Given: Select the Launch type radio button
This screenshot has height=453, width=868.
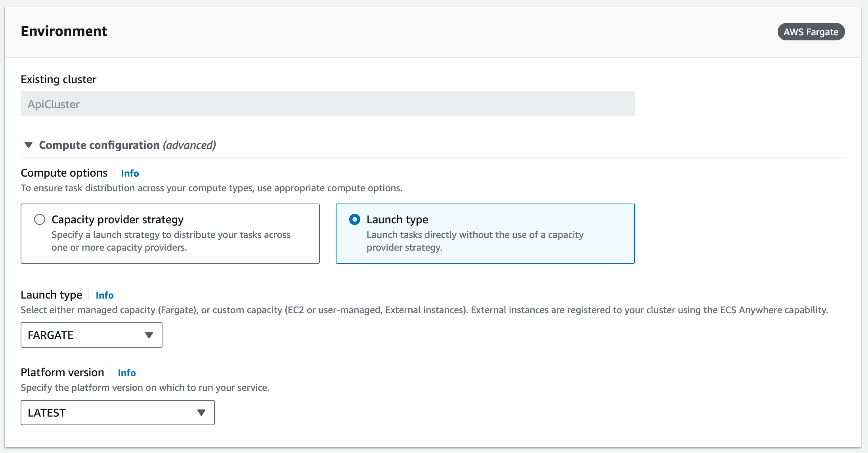Looking at the screenshot, I should pyautogui.click(x=355, y=219).
